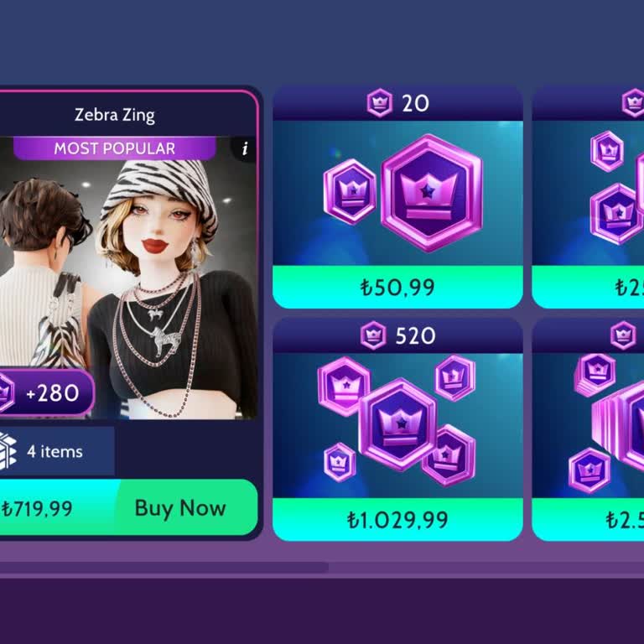Click the horizontal scrollbar thumb
This screenshot has height=644, width=644.
pos(164,568)
